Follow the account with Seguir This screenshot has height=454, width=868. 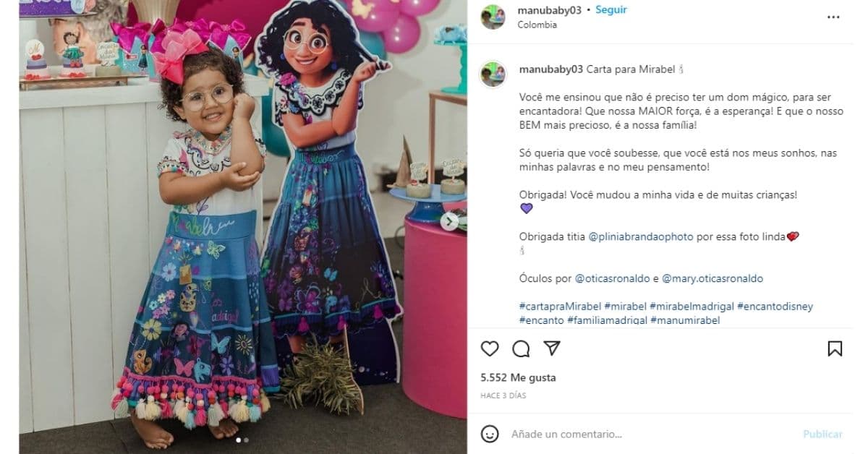(611, 10)
